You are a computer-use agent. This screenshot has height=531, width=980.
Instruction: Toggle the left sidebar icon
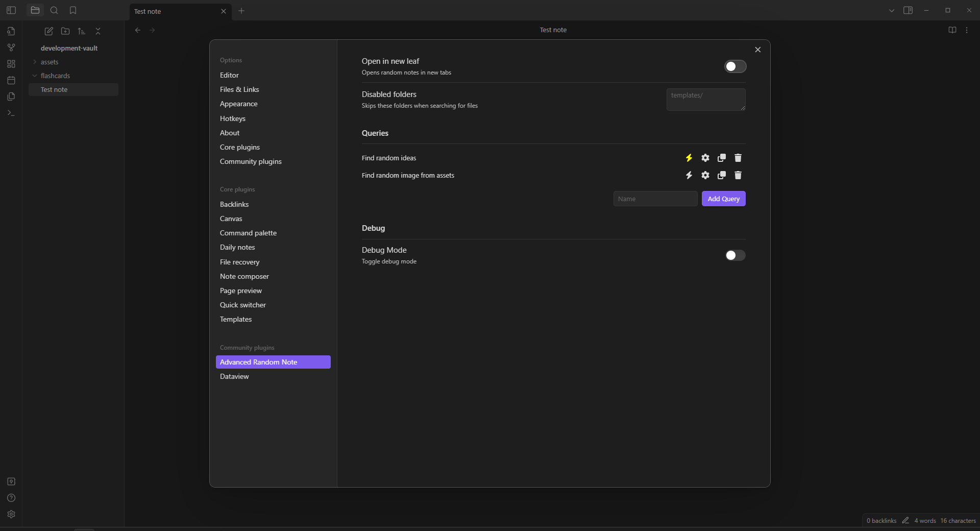(11, 10)
